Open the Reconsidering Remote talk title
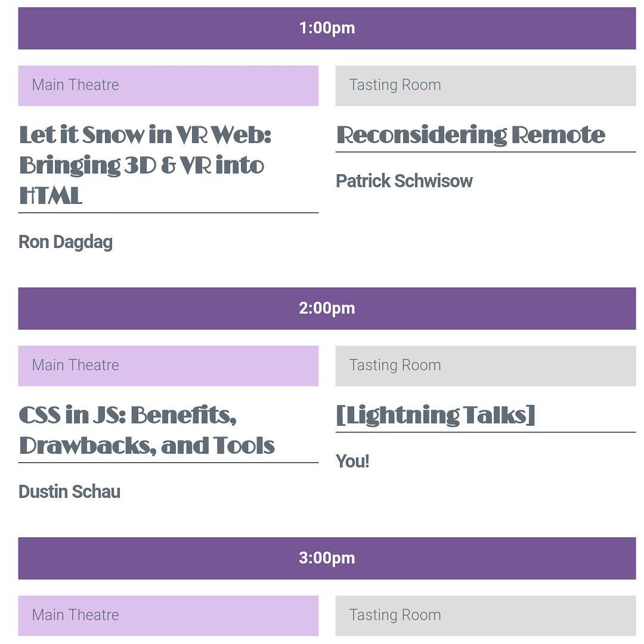644x644 pixels. pos(470,135)
